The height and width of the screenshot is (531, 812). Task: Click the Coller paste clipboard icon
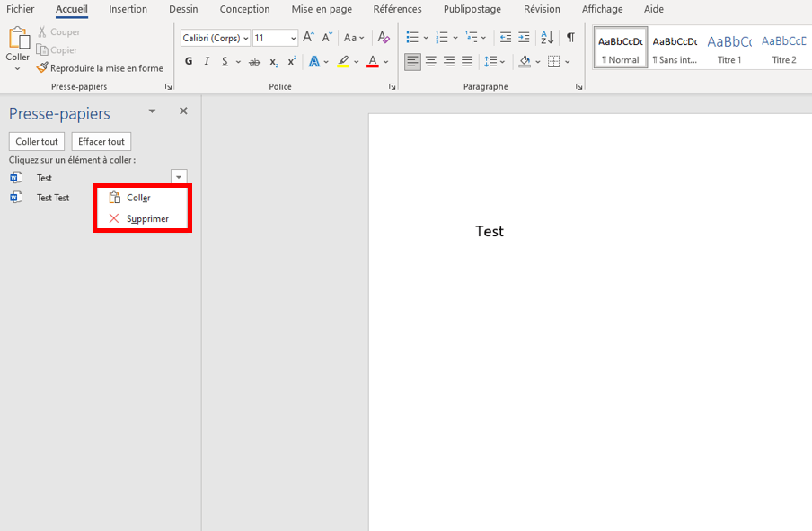coord(18,39)
